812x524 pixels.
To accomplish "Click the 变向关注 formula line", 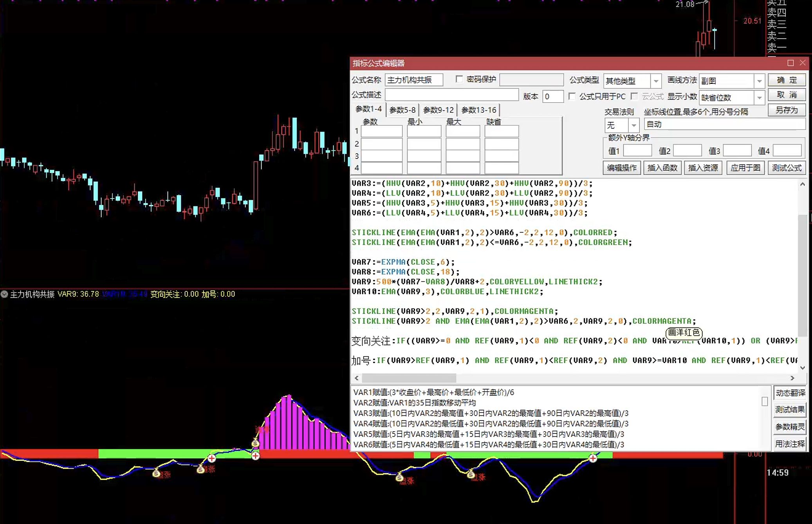I will [x=574, y=341].
